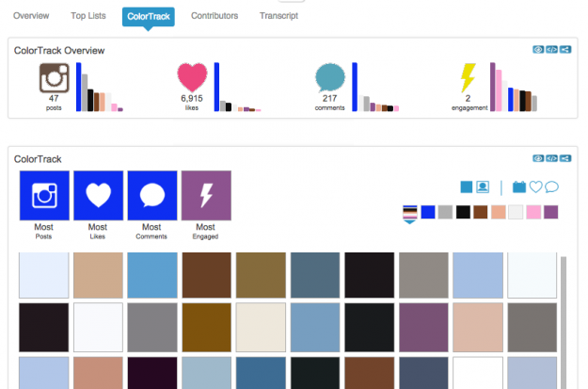Switch to color square view icon
Viewport: 588px width, 389px height.
coord(466,186)
